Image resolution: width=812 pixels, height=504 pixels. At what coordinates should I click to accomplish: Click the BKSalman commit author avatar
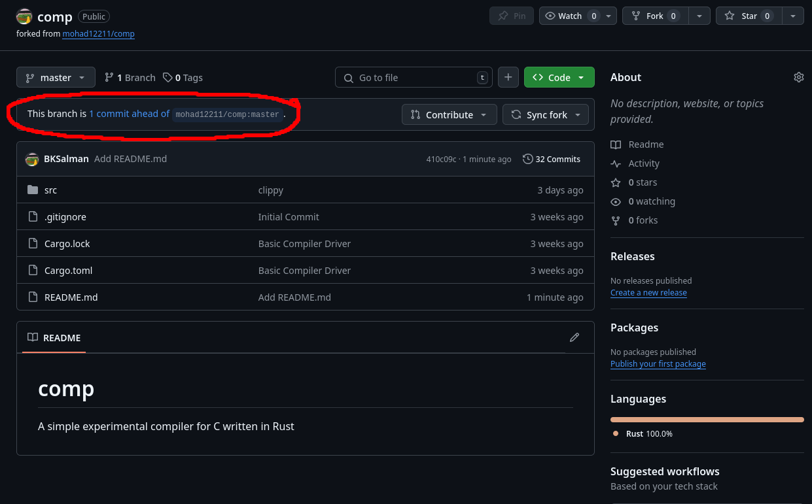pyautogui.click(x=32, y=159)
